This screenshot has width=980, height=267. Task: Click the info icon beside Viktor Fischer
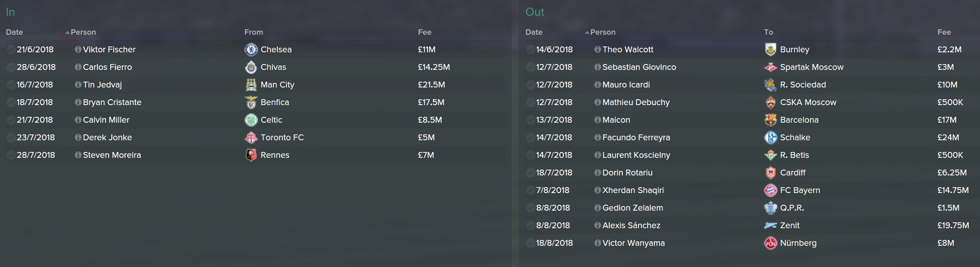(78, 50)
